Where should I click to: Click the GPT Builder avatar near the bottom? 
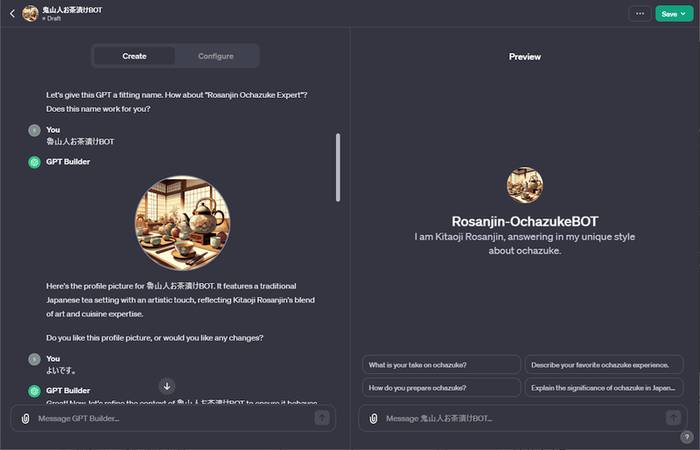(x=34, y=391)
